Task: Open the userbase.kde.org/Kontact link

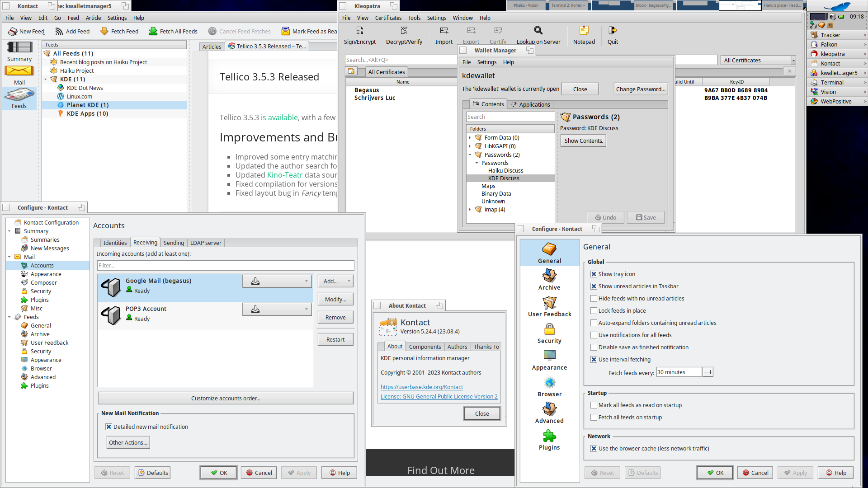Action: point(421,387)
